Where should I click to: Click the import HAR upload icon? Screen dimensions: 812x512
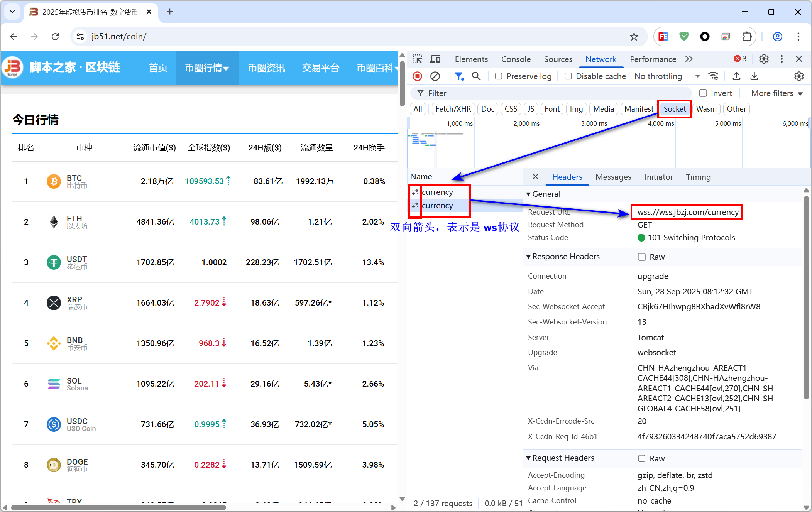[736, 76]
